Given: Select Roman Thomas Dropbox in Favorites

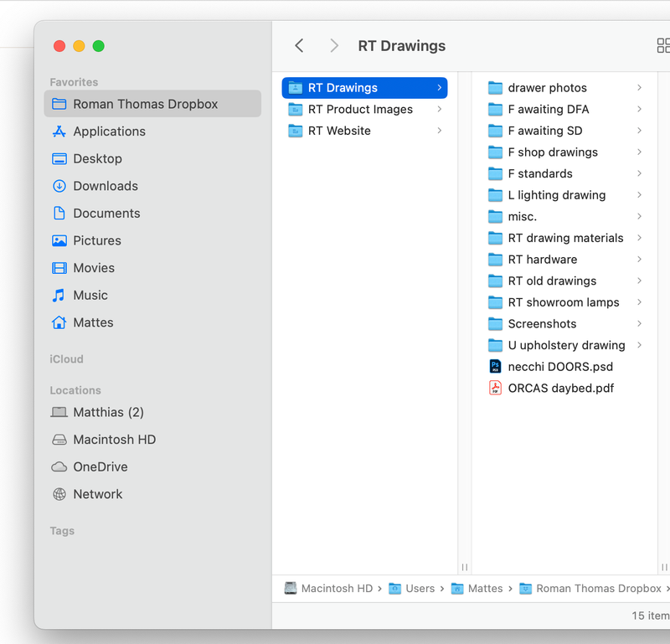Looking at the screenshot, I should pos(145,104).
